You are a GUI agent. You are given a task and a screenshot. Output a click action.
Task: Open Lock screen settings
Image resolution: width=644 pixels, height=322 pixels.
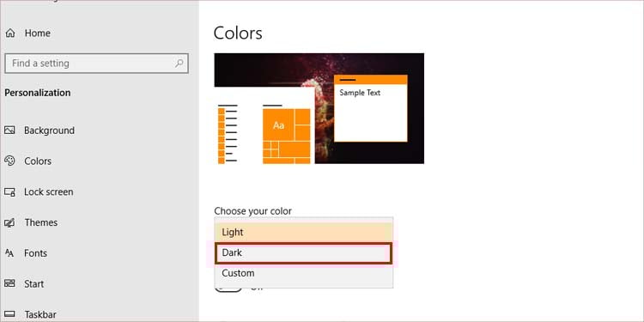[48, 191]
